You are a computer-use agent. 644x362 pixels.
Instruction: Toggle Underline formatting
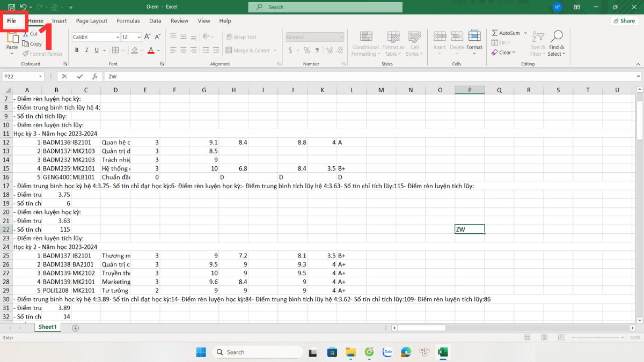pyautogui.click(x=97, y=50)
